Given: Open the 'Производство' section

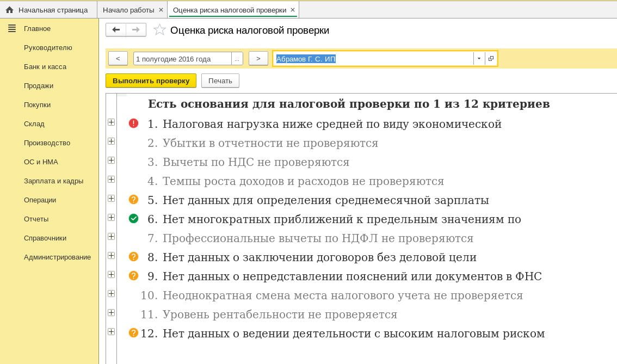Looking at the screenshot, I should coord(47,143).
